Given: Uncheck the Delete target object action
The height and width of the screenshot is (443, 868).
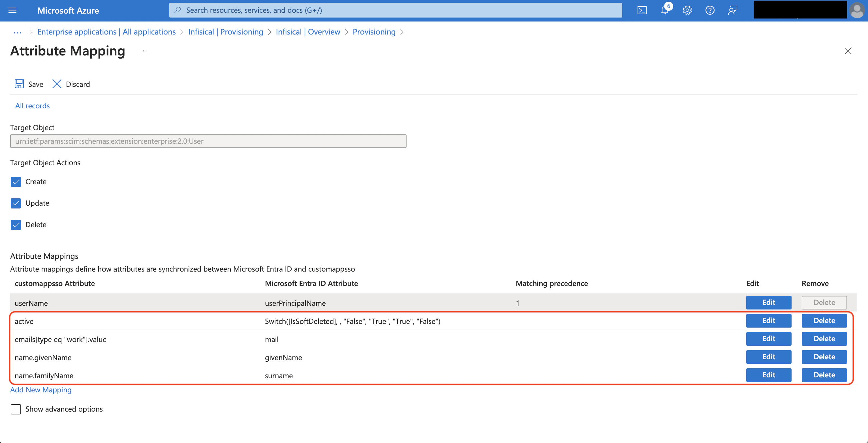Looking at the screenshot, I should click(16, 225).
